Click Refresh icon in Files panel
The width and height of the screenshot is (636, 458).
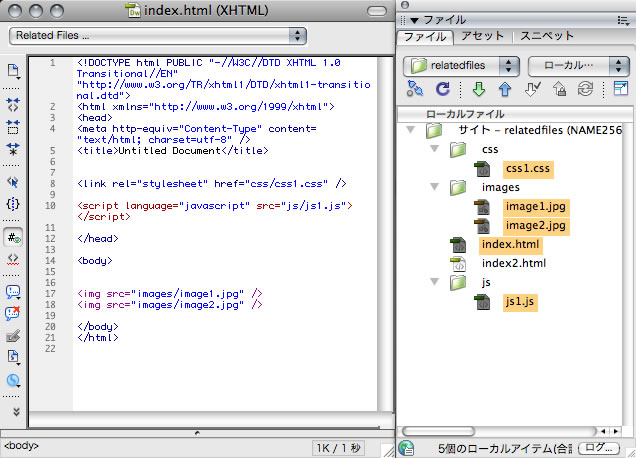coord(442,89)
